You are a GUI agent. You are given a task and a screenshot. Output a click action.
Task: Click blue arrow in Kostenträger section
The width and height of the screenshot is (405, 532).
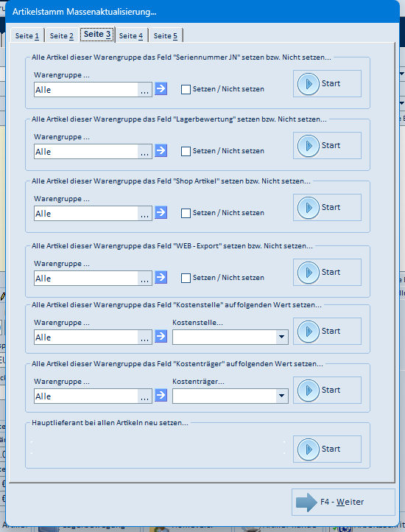161,396
